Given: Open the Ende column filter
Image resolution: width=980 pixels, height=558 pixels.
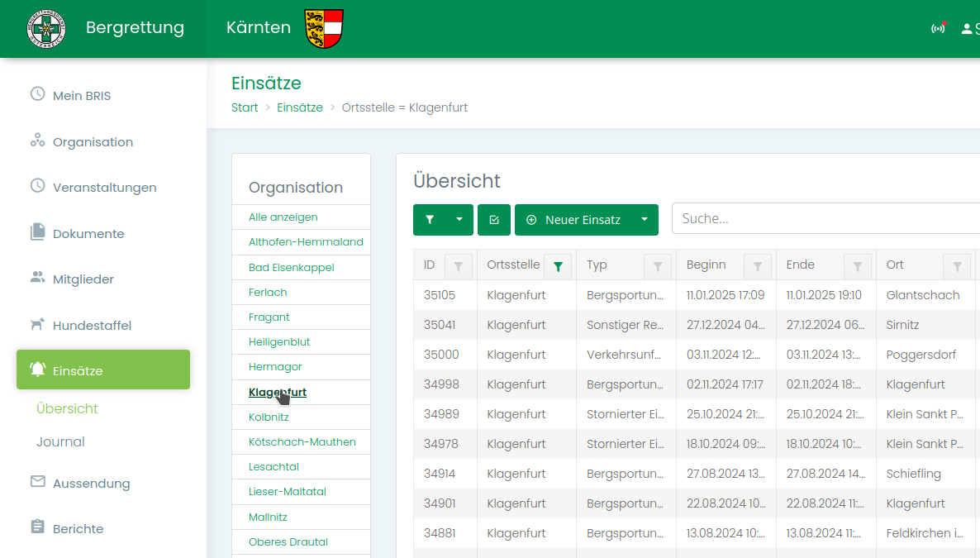Looking at the screenshot, I should 858,266.
